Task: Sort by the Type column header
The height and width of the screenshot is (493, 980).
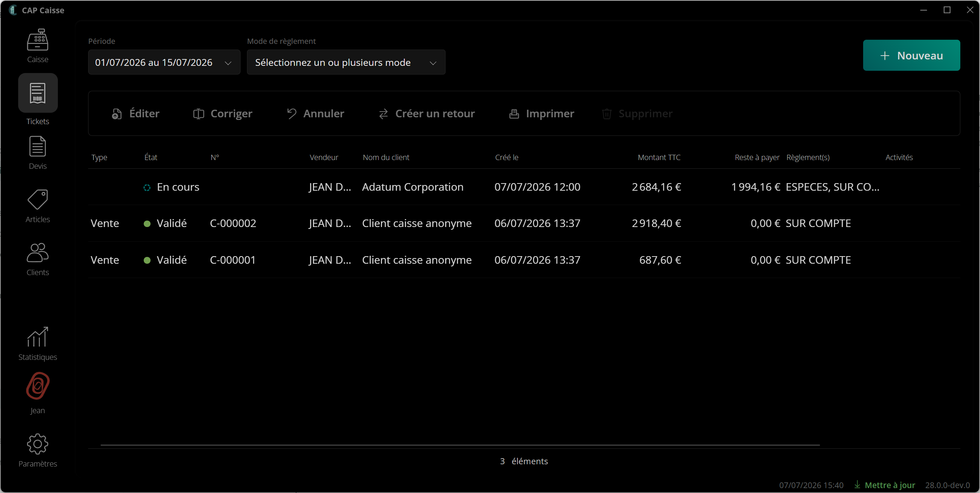Action: pos(99,157)
